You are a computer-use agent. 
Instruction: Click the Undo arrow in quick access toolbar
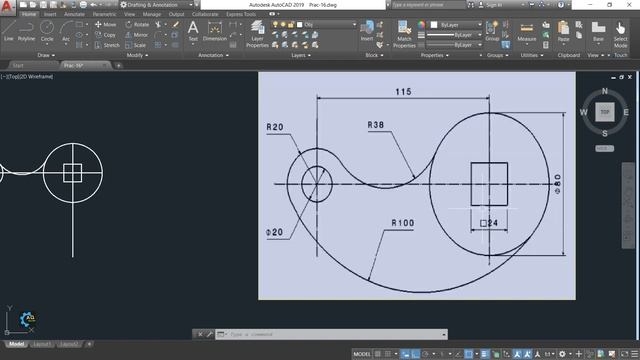(x=93, y=5)
